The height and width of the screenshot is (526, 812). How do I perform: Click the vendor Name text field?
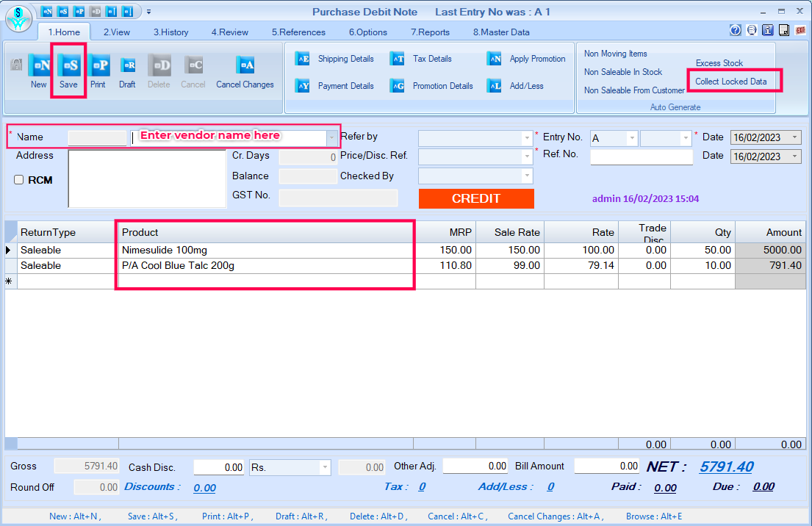tap(229, 137)
